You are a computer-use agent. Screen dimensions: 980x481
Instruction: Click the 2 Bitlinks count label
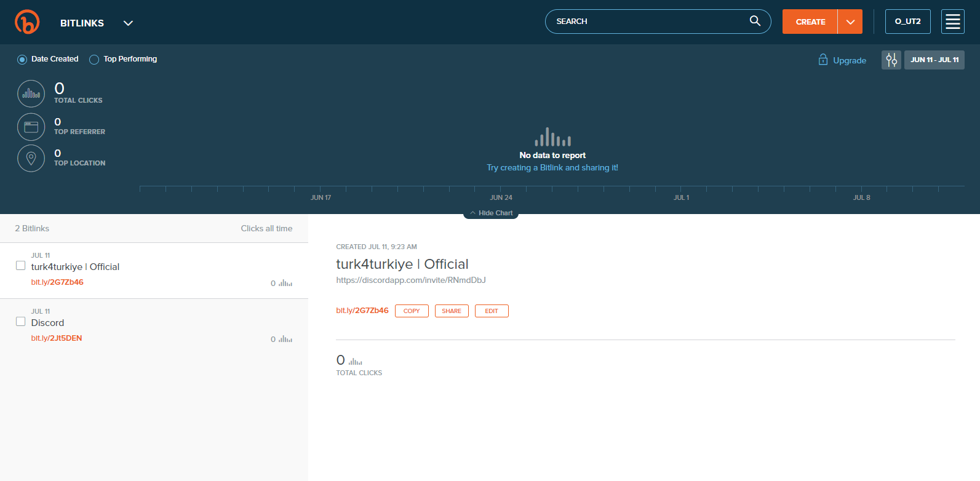pos(32,228)
